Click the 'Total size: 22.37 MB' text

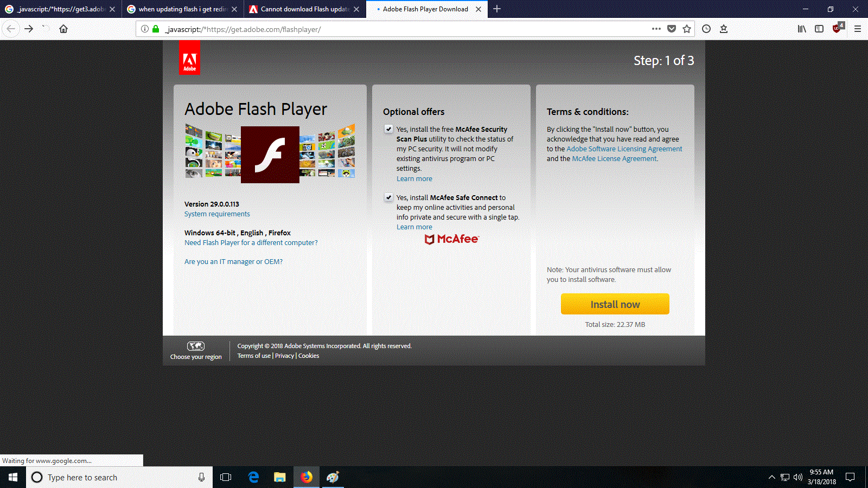[615, 325]
